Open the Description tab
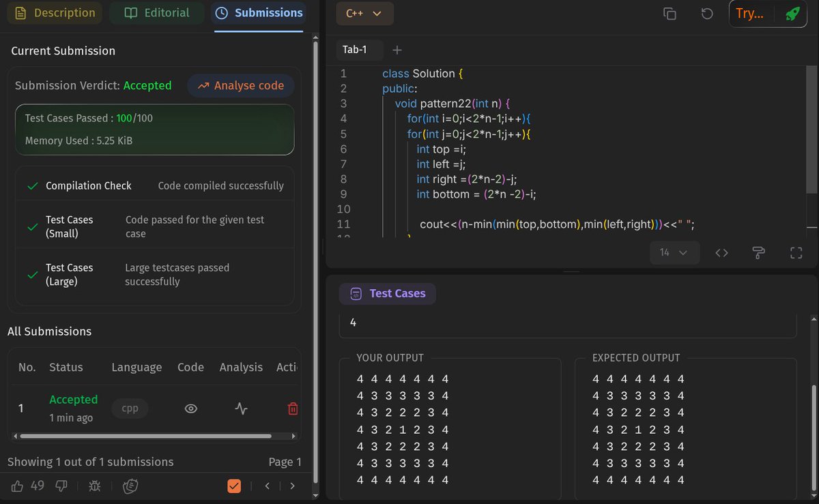 (55, 13)
